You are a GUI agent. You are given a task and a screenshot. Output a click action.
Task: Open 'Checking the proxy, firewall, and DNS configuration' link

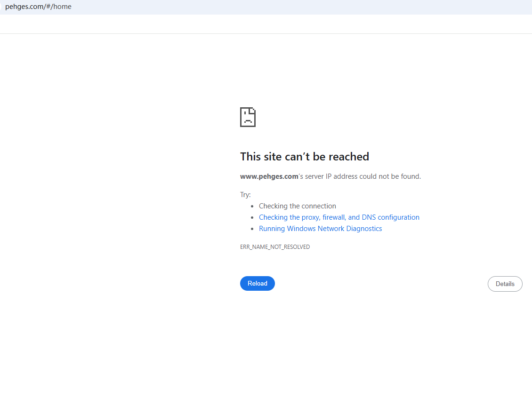(339, 217)
